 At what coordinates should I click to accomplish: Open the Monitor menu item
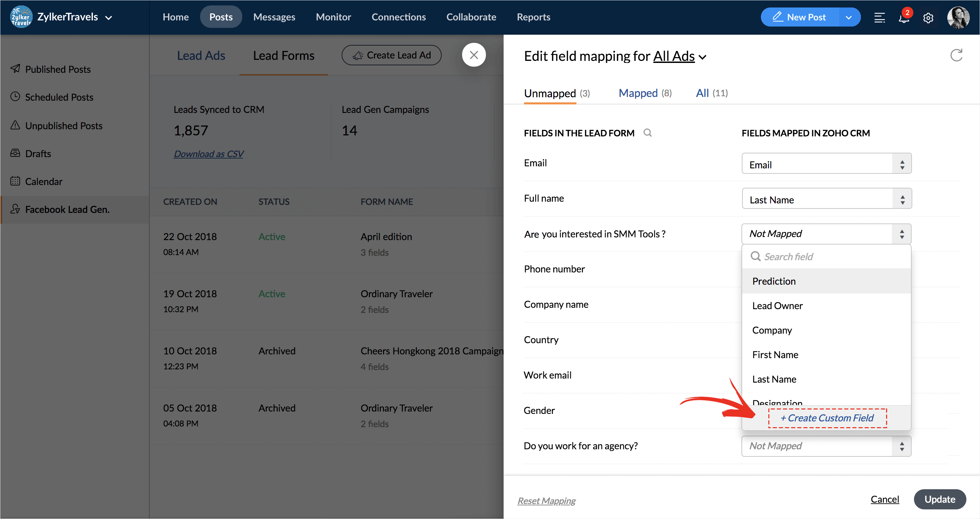pyautogui.click(x=333, y=17)
